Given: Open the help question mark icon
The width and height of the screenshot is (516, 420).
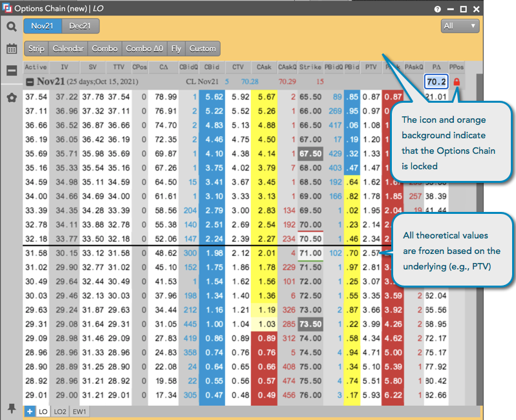Looking at the screenshot, I should (x=437, y=9).
